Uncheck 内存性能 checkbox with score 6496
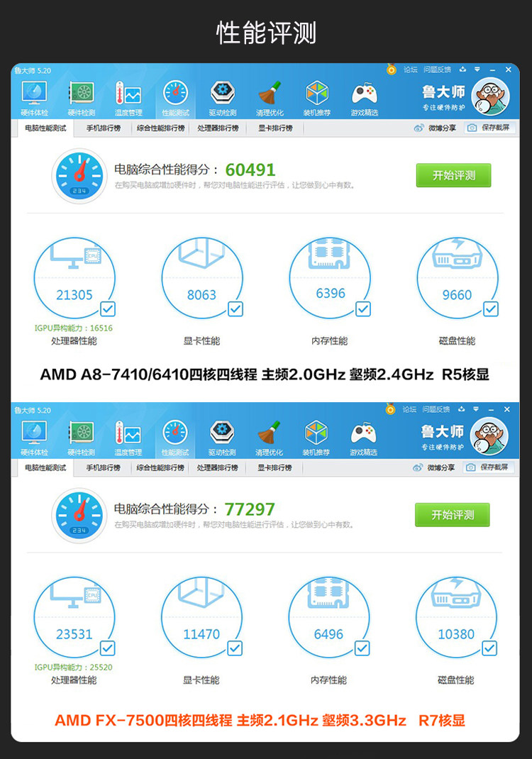Viewport: 532px width, 759px height. [362, 648]
